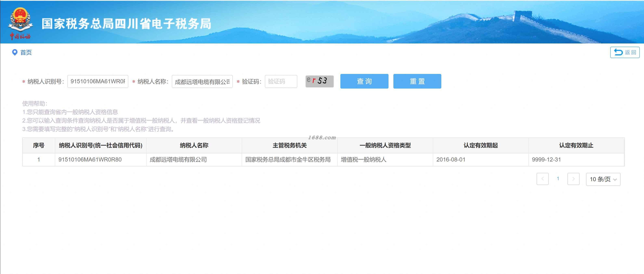Image resolution: width=644 pixels, height=274 pixels.
Task: Click the 认定有效期止 column header
Action: [576, 145]
